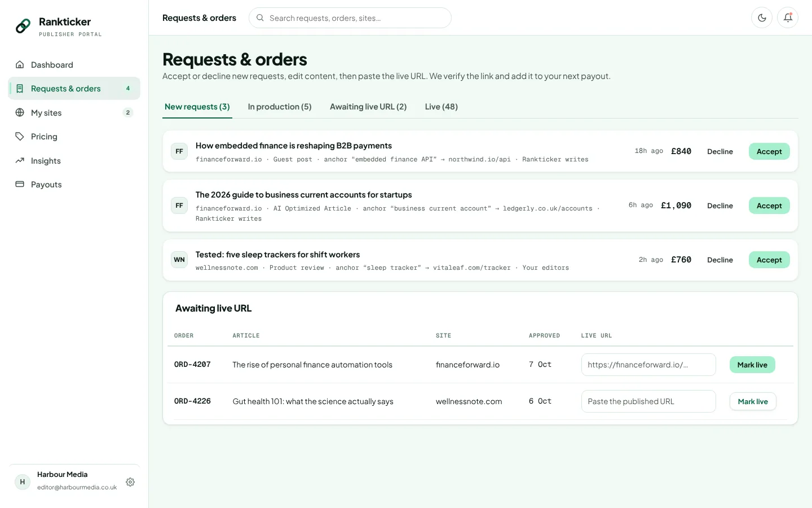Mark order ORD-4226 as live
The image size is (812, 508).
click(753, 401)
